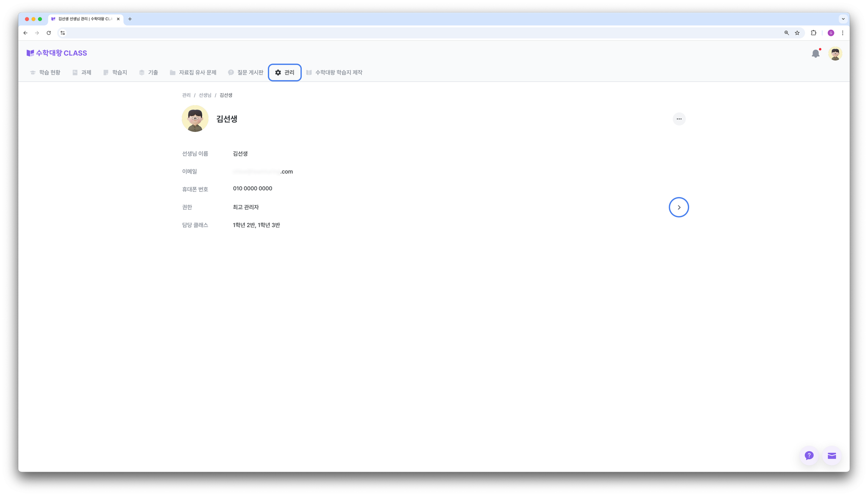
Task: Go forward in browser history
Action: pos(37,33)
